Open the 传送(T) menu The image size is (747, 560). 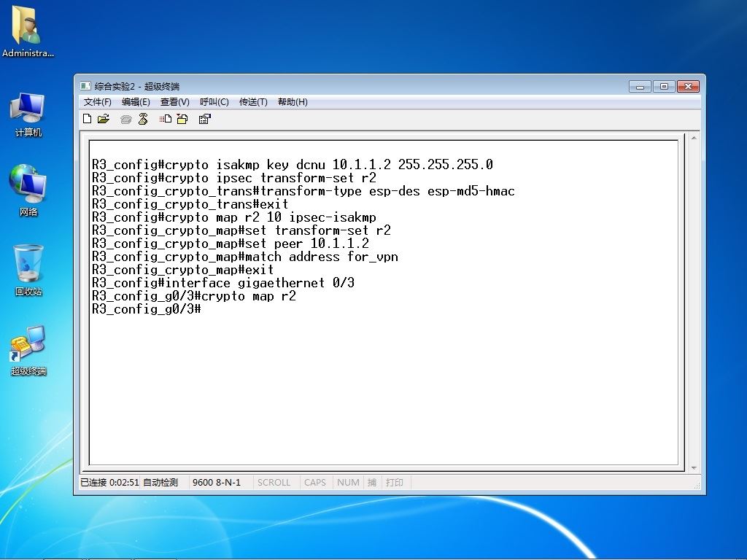coord(253,102)
